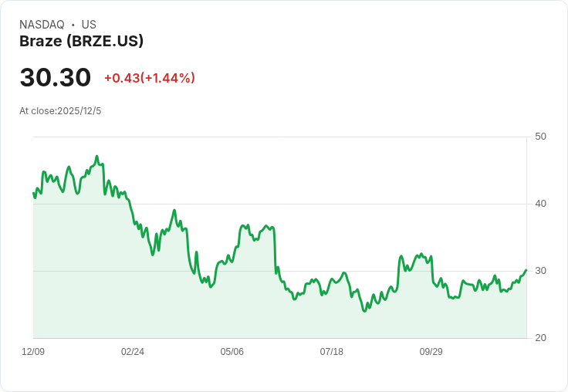568x392 pixels.
Task: Select the 30 y-axis price label
Action: tap(540, 271)
